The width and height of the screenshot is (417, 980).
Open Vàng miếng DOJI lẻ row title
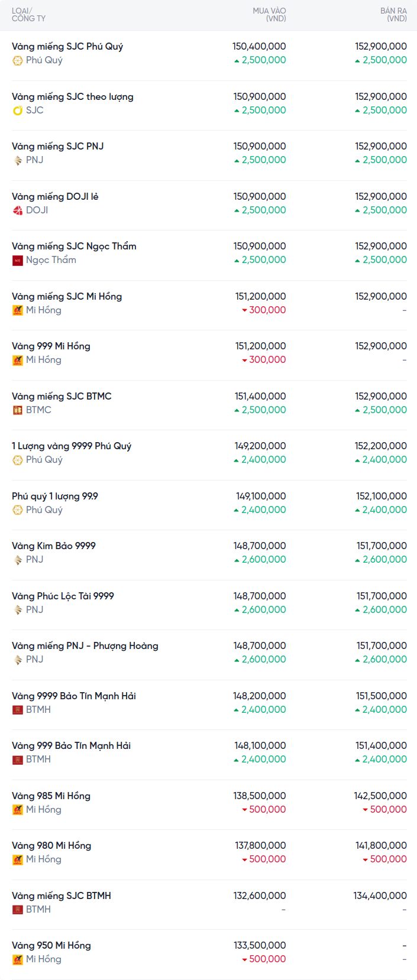[55, 196]
